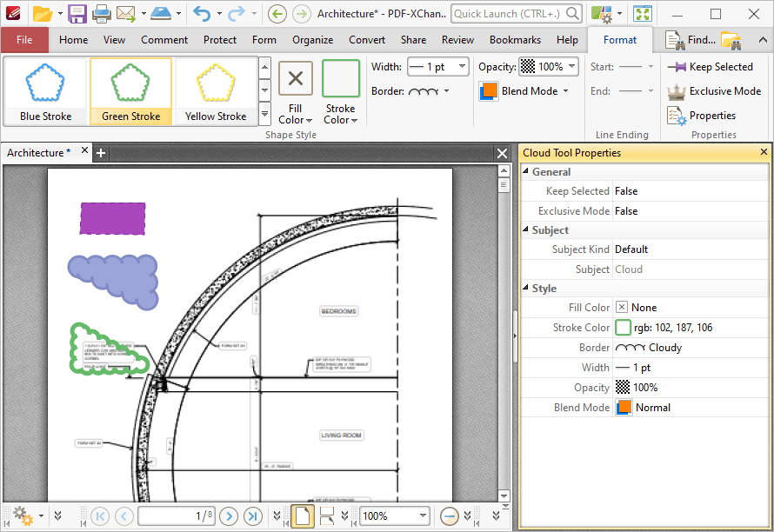
Task: Switch to the Comment tab
Action: click(x=164, y=40)
